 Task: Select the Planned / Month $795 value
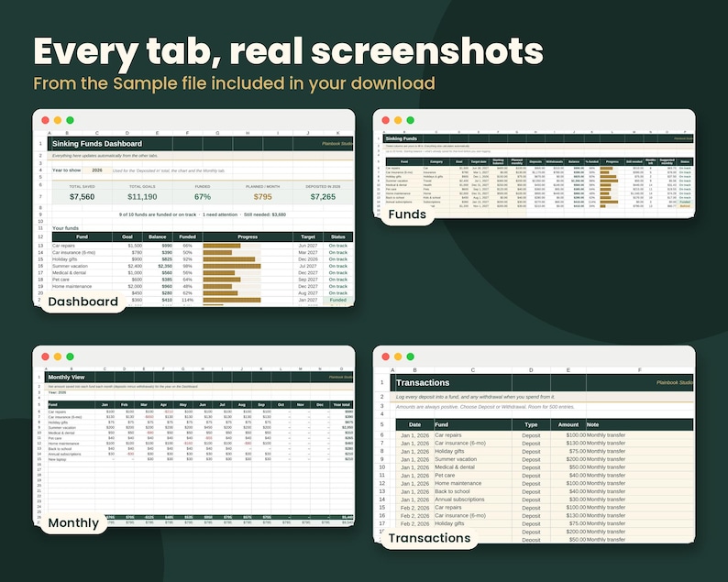coord(263,197)
